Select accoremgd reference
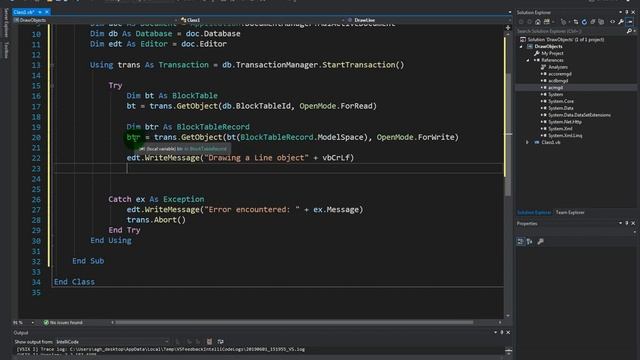The width and height of the screenshot is (640, 360). pyautogui.click(x=560, y=74)
